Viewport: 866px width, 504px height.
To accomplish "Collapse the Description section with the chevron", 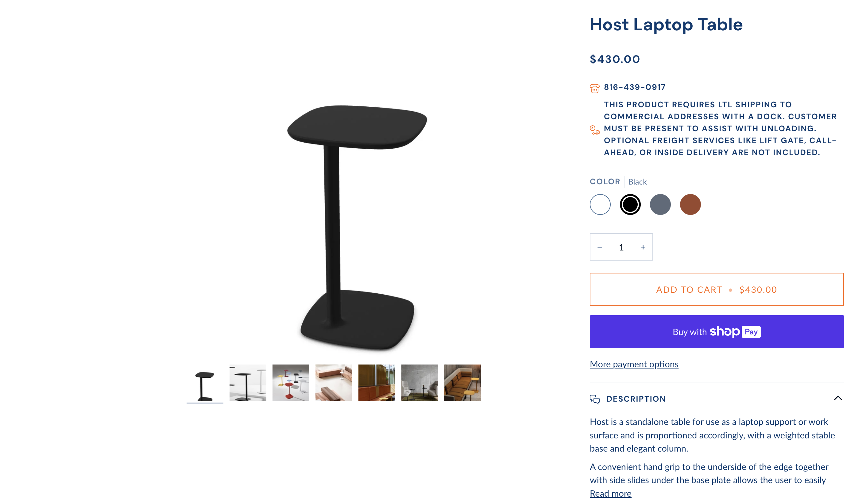I will point(838,398).
